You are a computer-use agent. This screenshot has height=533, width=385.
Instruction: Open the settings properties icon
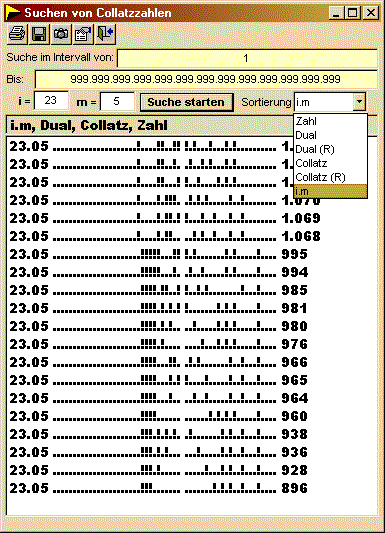click(x=83, y=34)
